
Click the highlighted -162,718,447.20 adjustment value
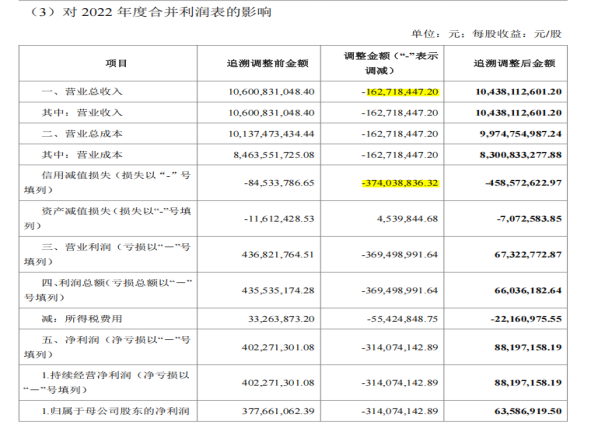pyautogui.click(x=400, y=92)
